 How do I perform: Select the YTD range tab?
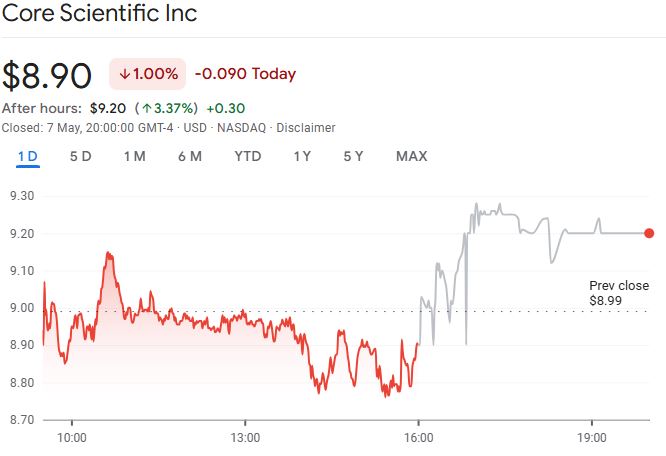(x=248, y=156)
